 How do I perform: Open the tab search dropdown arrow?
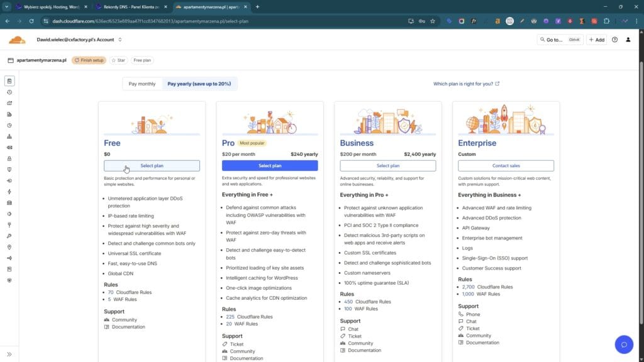6,6
